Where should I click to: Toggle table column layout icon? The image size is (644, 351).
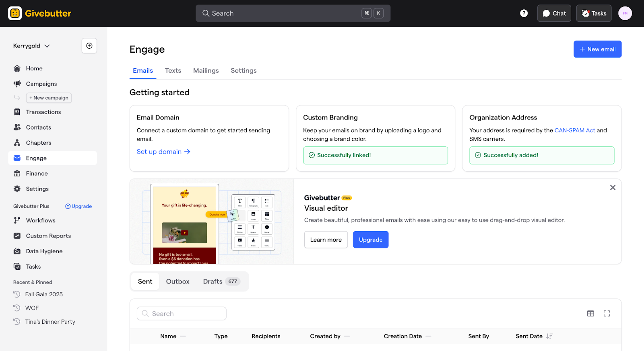[x=590, y=314]
